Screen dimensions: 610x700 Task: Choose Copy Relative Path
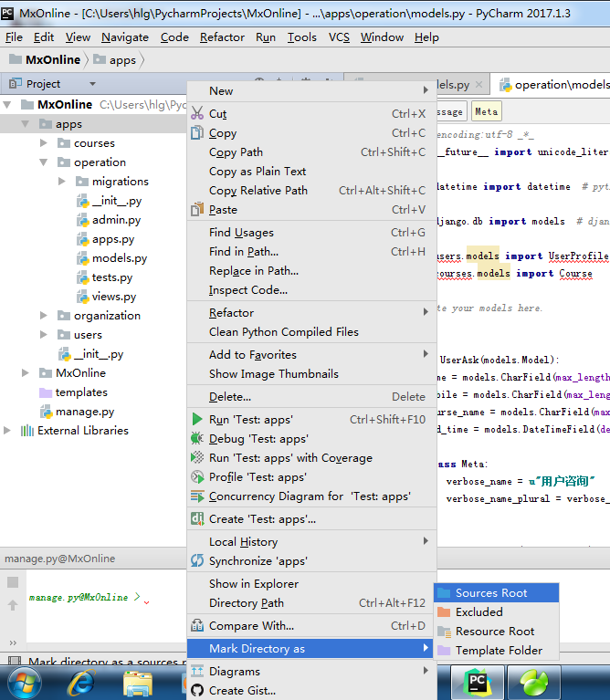[x=311, y=190]
